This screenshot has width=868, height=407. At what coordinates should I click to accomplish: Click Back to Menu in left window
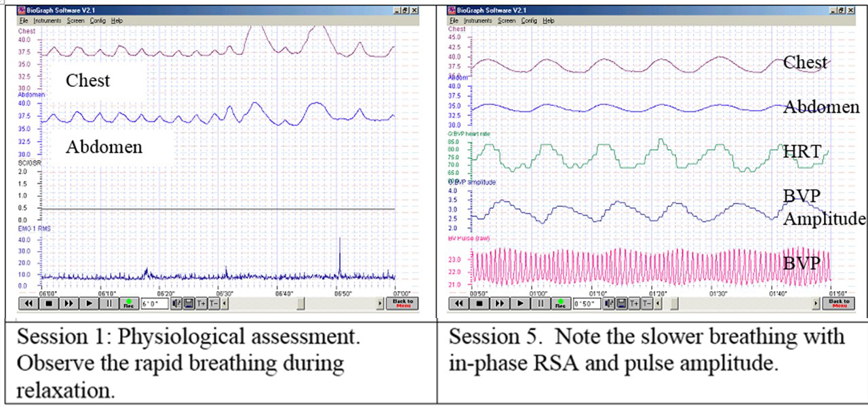(x=403, y=304)
